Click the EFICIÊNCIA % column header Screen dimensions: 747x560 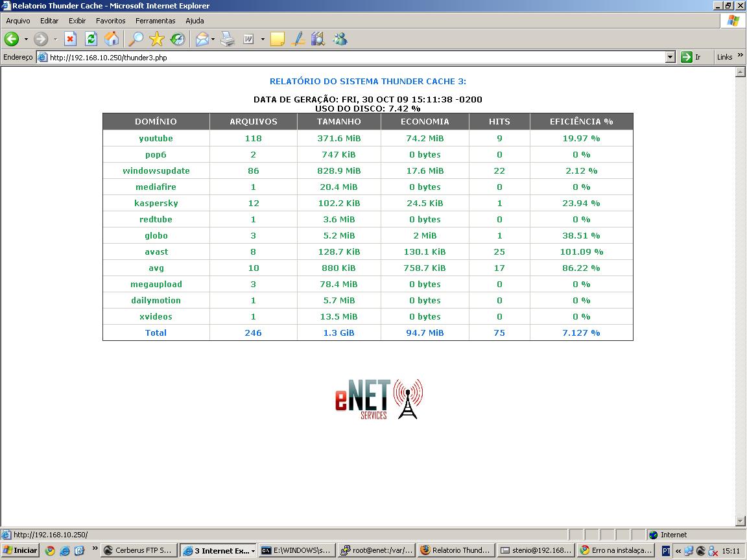(581, 121)
